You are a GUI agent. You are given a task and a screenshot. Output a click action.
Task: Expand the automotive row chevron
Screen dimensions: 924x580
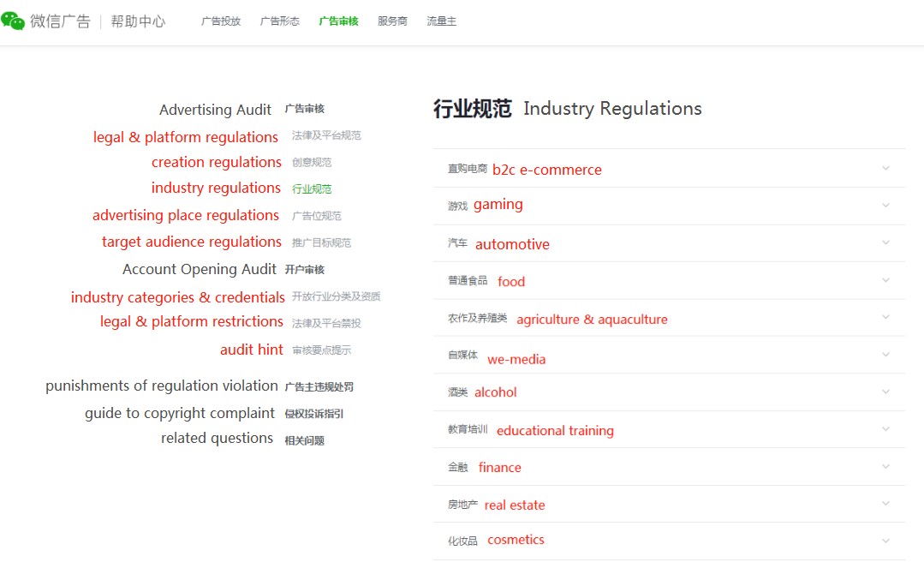pyautogui.click(x=885, y=242)
